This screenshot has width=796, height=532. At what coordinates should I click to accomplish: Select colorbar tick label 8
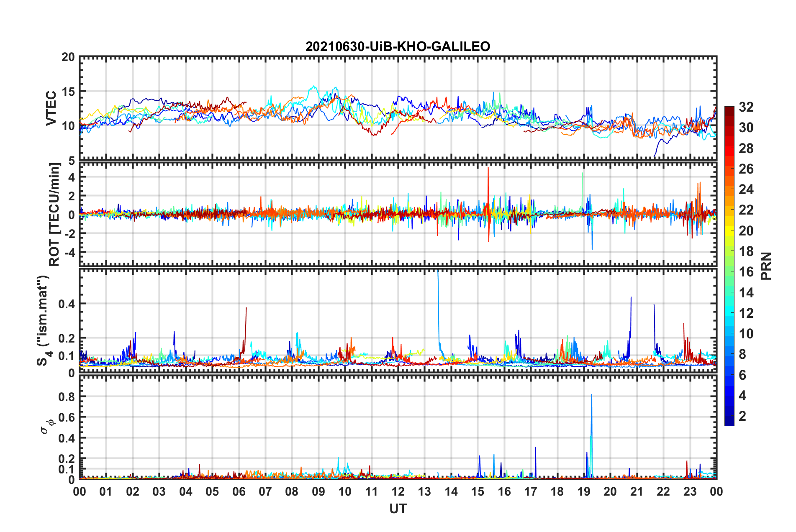742,354
